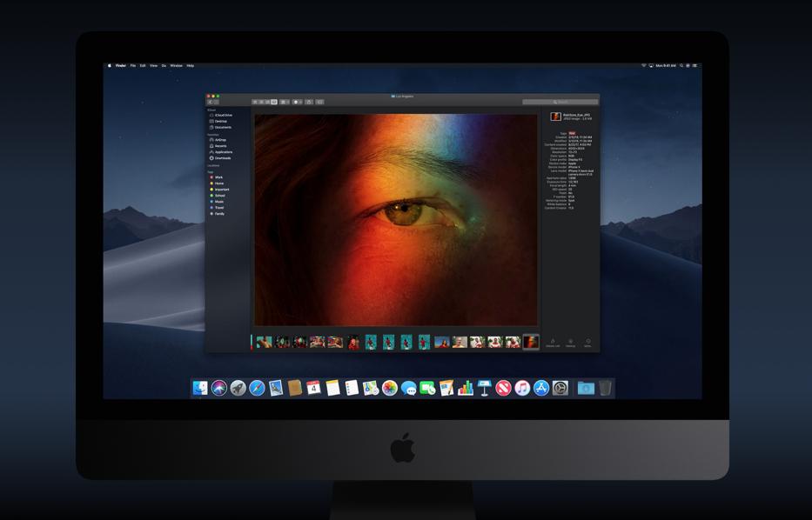
Task: Open Photos from the Dock
Action: coord(390,388)
